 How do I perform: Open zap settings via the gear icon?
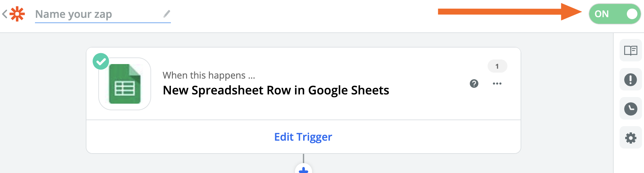tap(630, 138)
